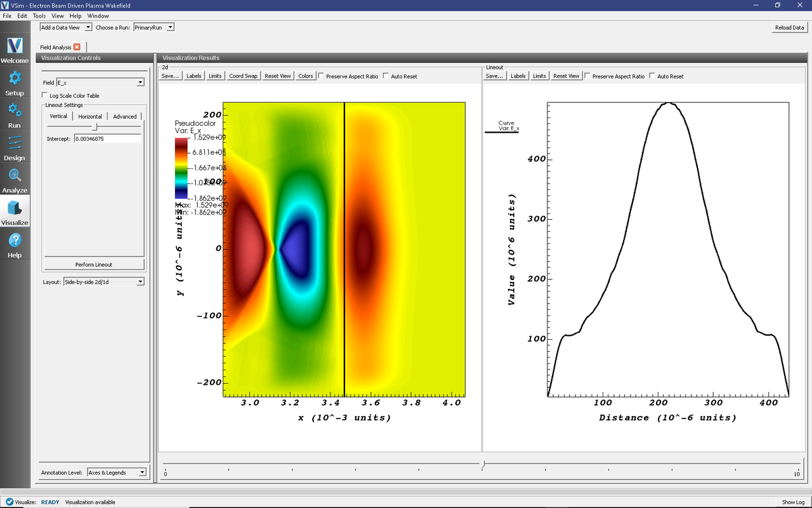Close the Field Analysis tab
812x508 pixels.
click(77, 47)
